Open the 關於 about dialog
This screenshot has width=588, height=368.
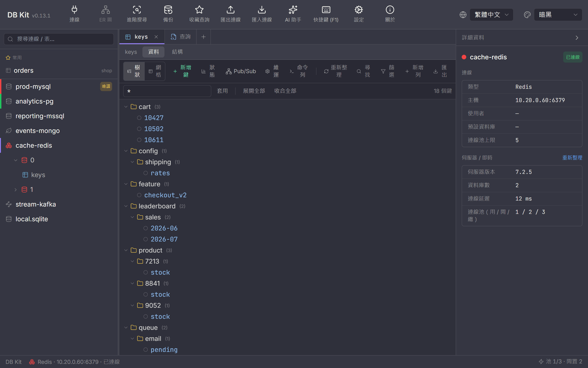(390, 14)
